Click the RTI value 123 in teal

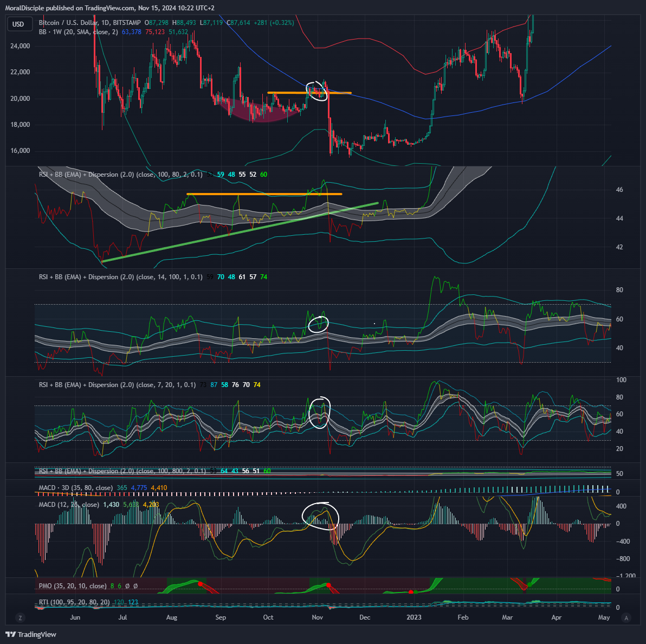[133, 602]
